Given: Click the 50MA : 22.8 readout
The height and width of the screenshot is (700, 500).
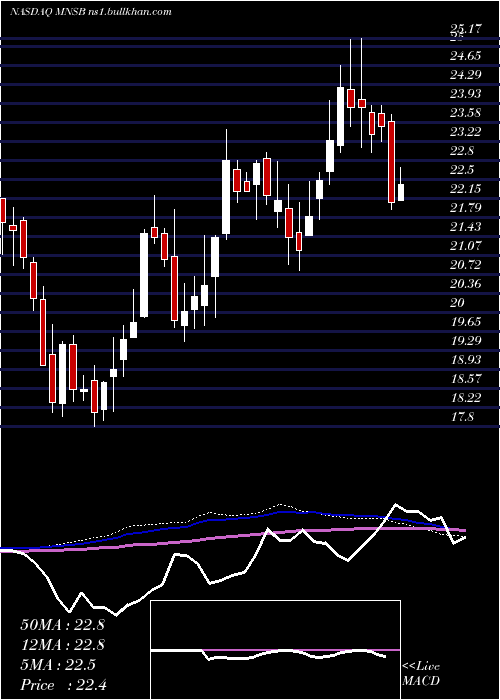Looking at the screenshot, I should click(x=62, y=625).
